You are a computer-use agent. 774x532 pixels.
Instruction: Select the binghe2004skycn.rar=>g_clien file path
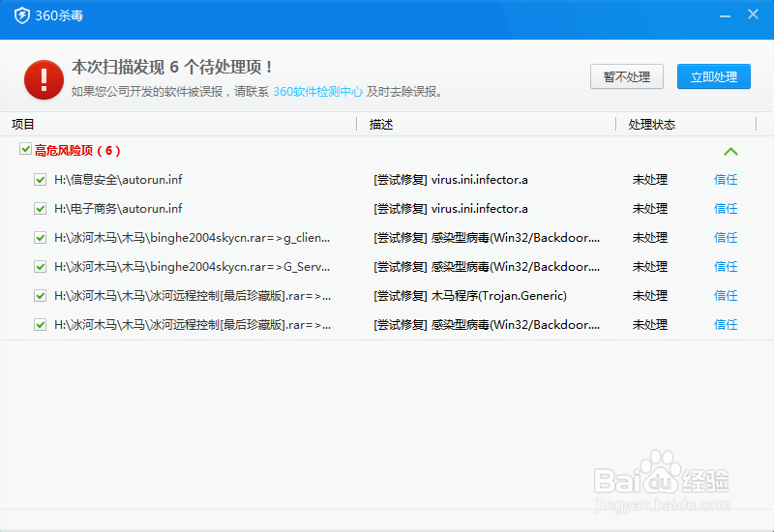pos(192,238)
